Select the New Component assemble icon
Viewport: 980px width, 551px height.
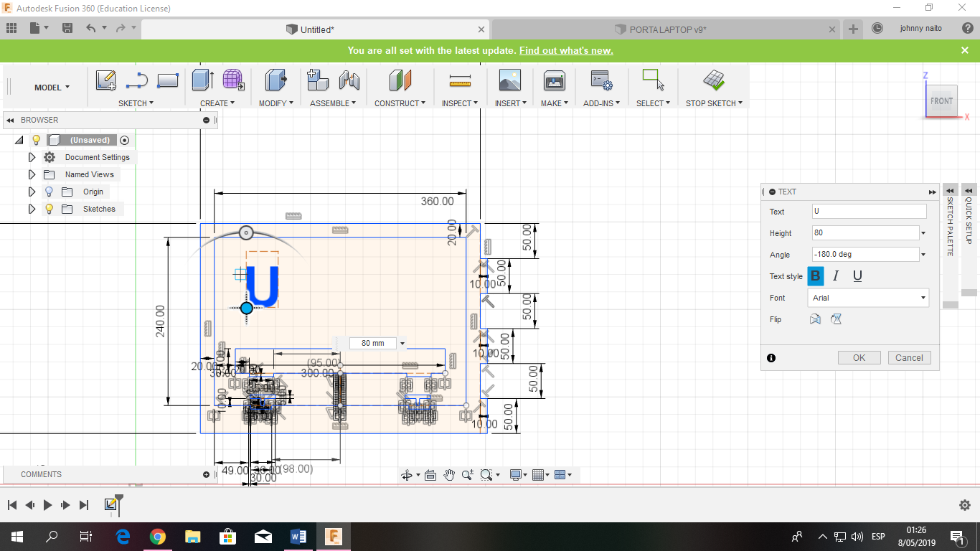318,80
